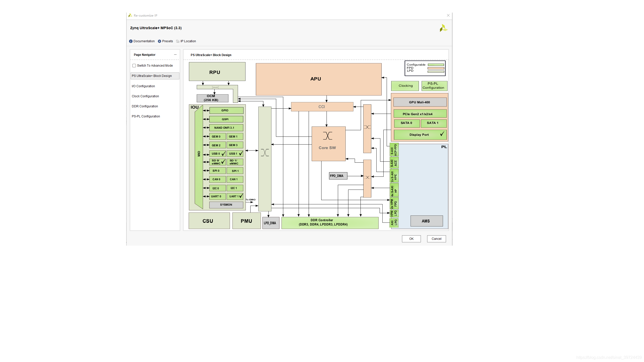This screenshot has height=362, width=644.
Task: Go to the Clock Configuration page
Action: click(145, 96)
